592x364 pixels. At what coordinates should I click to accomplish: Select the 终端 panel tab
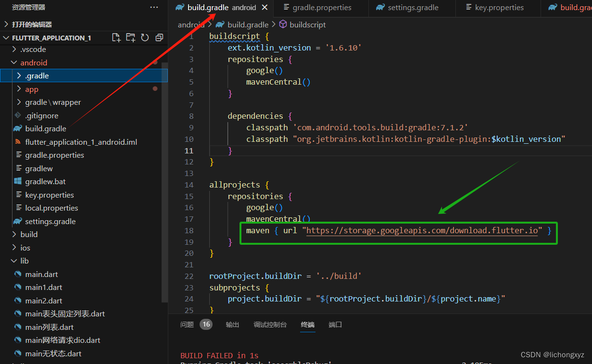click(308, 325)
